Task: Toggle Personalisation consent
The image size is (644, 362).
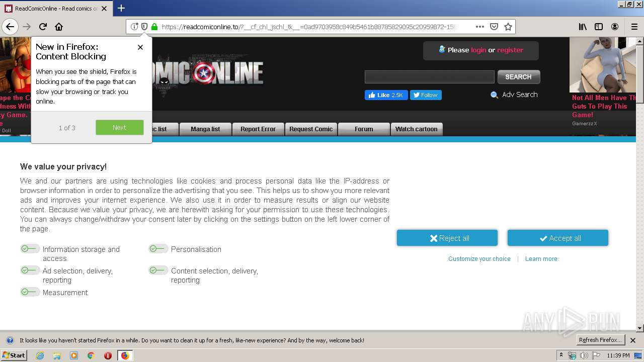Action: click(158, 249)
